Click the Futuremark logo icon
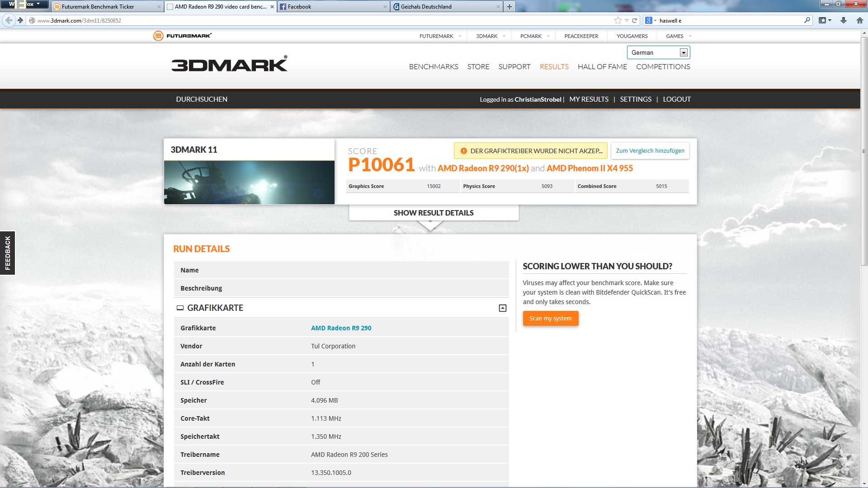The image size is (868, 488). (x=158, y=36)
